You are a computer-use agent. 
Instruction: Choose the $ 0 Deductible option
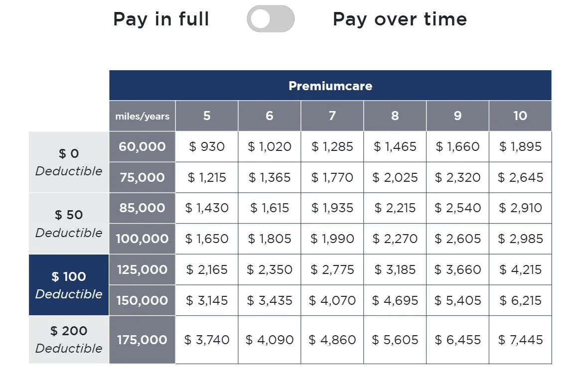(x=69, y=162)
